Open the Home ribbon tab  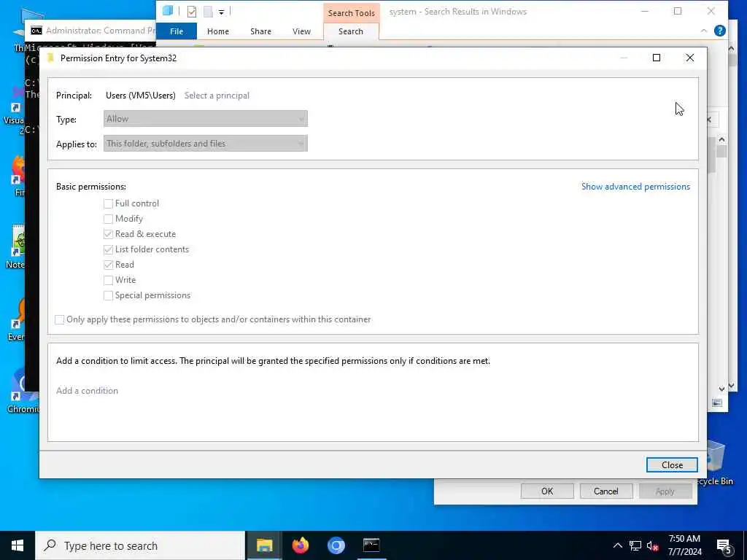point(217,31)
